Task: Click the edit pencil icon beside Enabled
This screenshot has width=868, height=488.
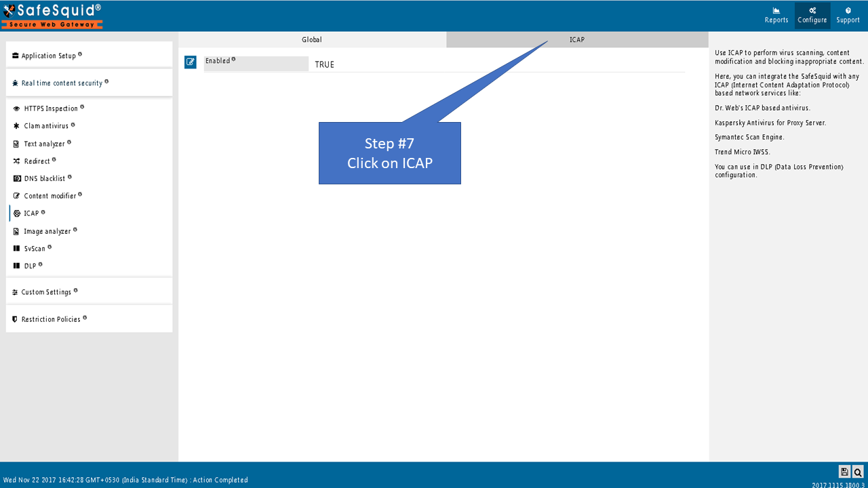Action: tap(191, 62)
